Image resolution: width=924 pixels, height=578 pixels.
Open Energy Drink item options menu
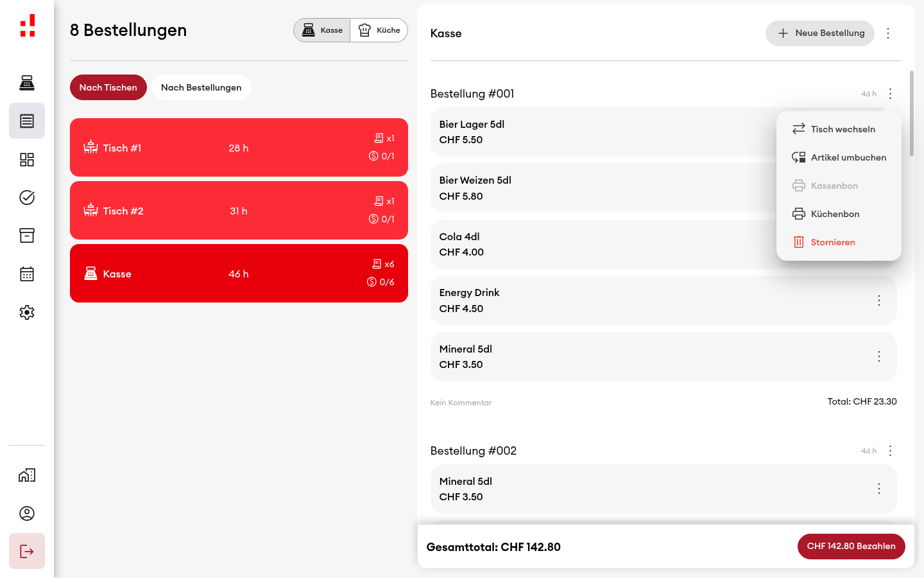click(x=879, y=301)
